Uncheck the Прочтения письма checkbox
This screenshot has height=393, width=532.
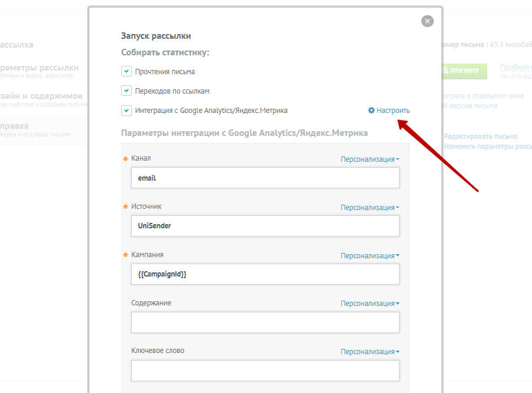click(127, 72)
